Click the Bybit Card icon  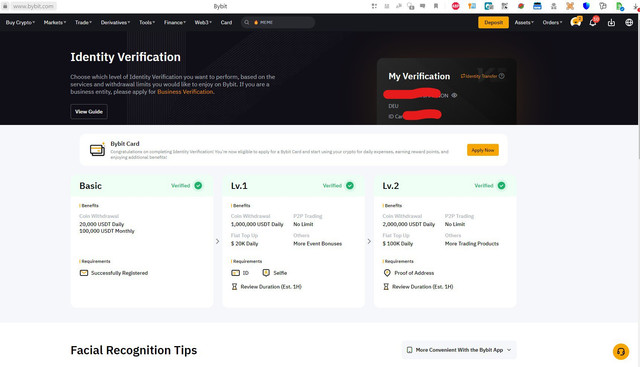coord(98,149)
